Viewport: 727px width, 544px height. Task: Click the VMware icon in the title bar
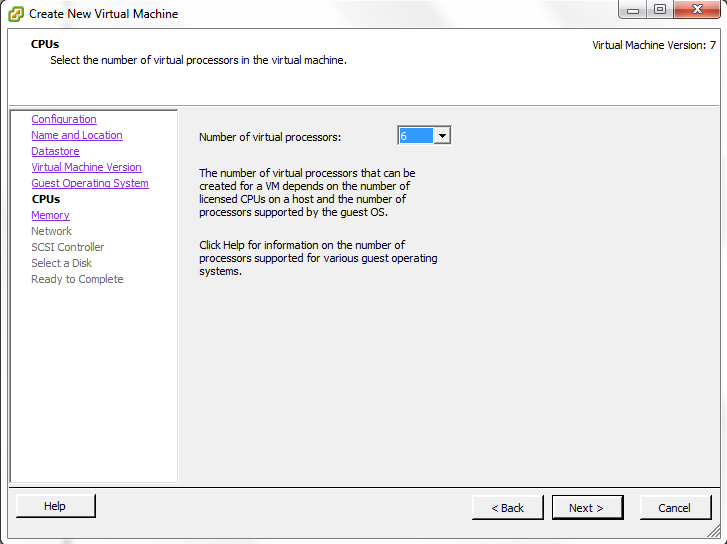pos(16,14)
